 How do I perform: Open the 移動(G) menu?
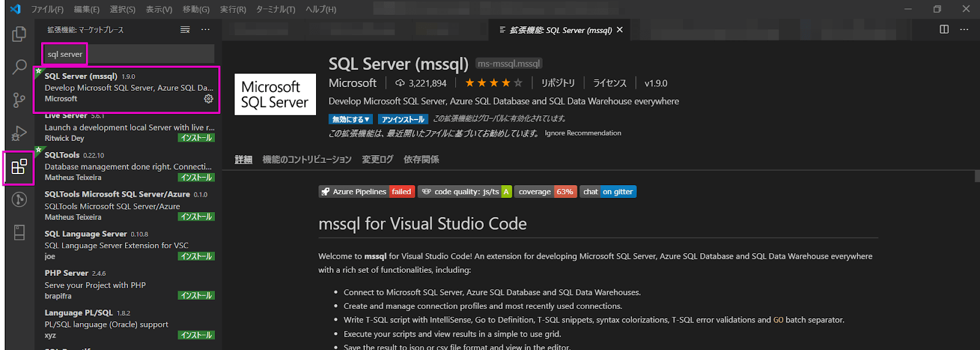point(195,9)
